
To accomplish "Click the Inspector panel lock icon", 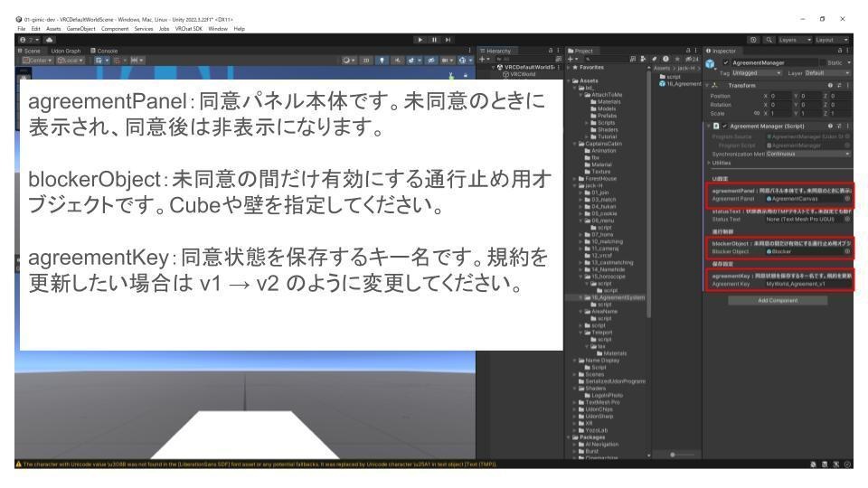I will (x=840, y=51).
